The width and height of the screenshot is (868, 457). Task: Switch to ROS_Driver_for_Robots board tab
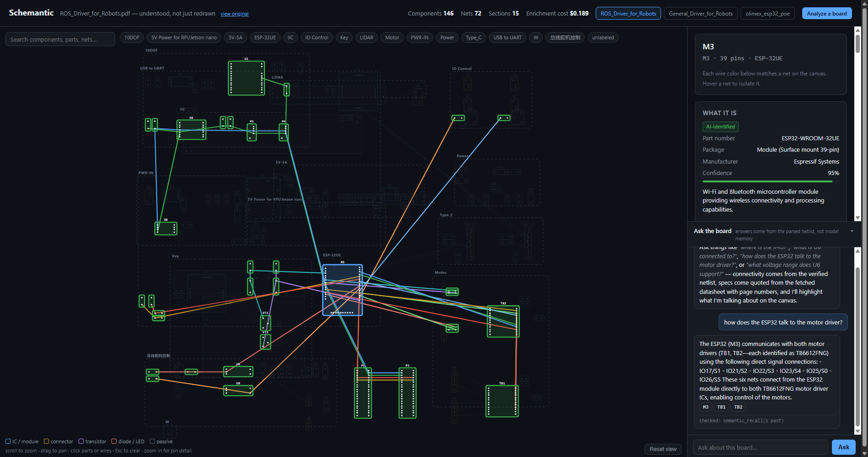[628, 13]
